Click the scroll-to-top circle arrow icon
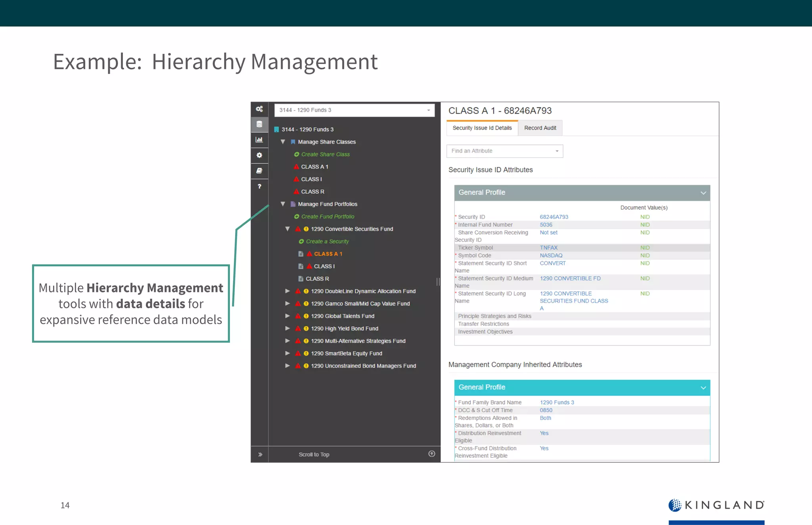Viewport: 812px width, 525px height. pos(432,454)
